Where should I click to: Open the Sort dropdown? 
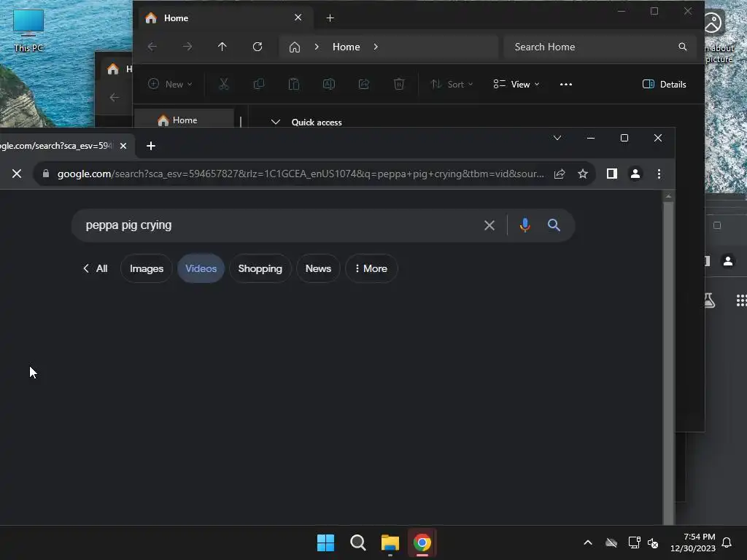(452, 85)
